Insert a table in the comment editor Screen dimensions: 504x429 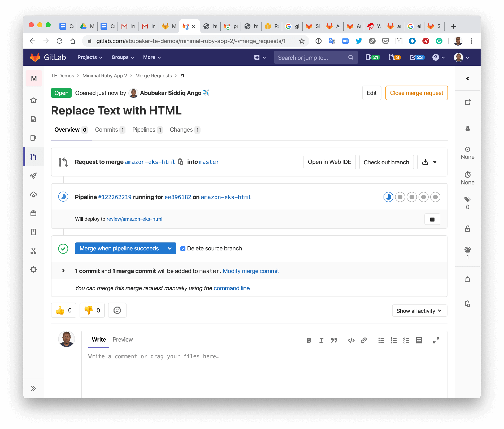pyautogui.click(x=419, y=340)
